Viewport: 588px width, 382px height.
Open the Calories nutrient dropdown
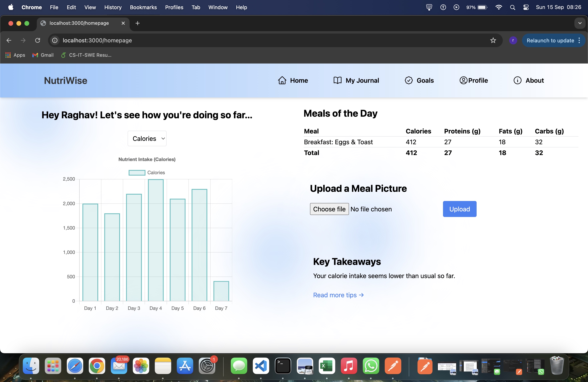pyautogui.click(x=147, y=139)
